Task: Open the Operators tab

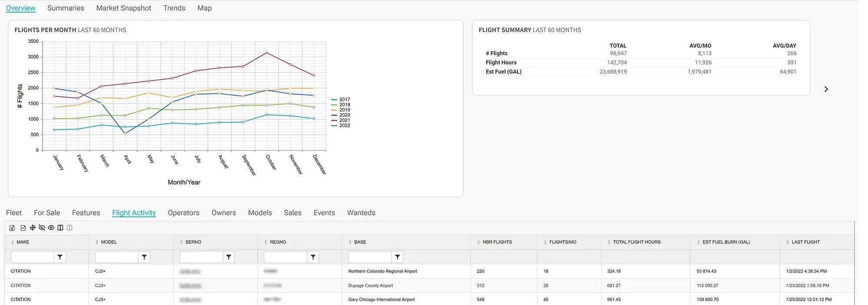Action: 184,213
